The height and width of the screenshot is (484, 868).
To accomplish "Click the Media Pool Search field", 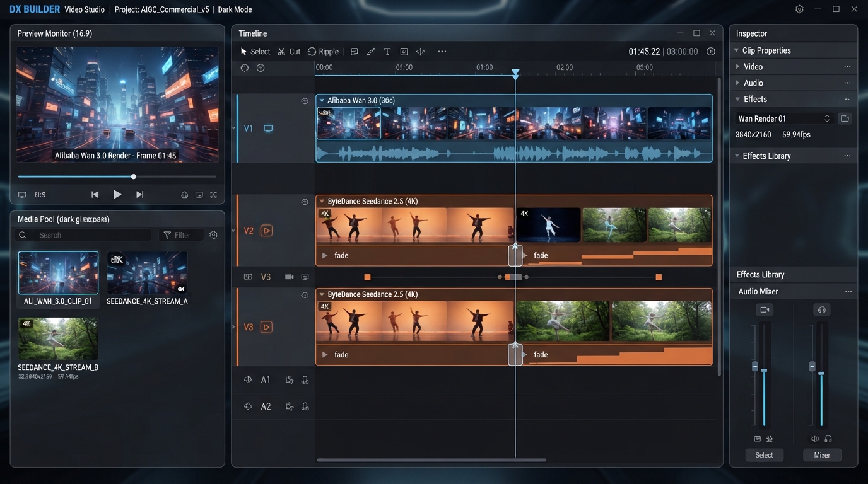I will [83, 235].
